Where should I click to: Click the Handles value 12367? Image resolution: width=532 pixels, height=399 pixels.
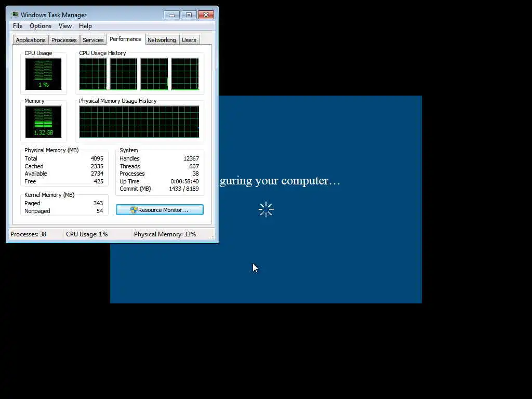[191, 158]
